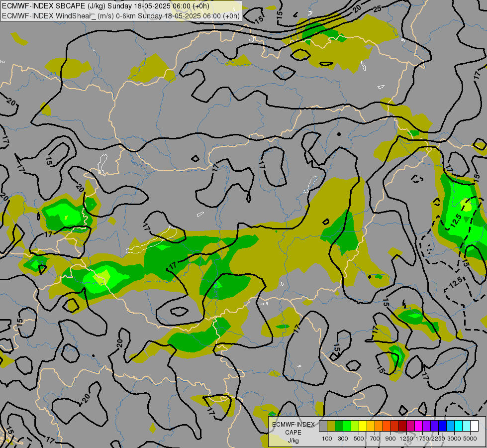Click the J/kg unit label in the legend
Screen dimensions: 487x448
293,441
